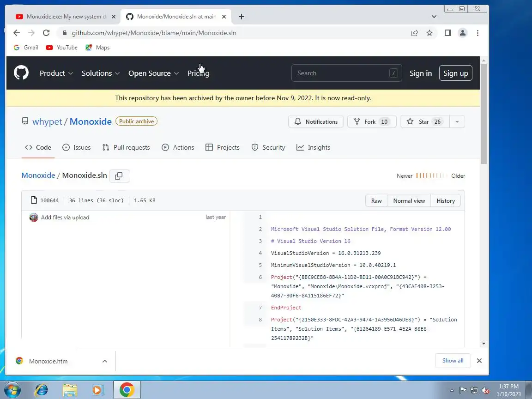Viewport: 532px width, 399px height.
Task: Open the Chrome side panel icon
Action: pos(448,33)
